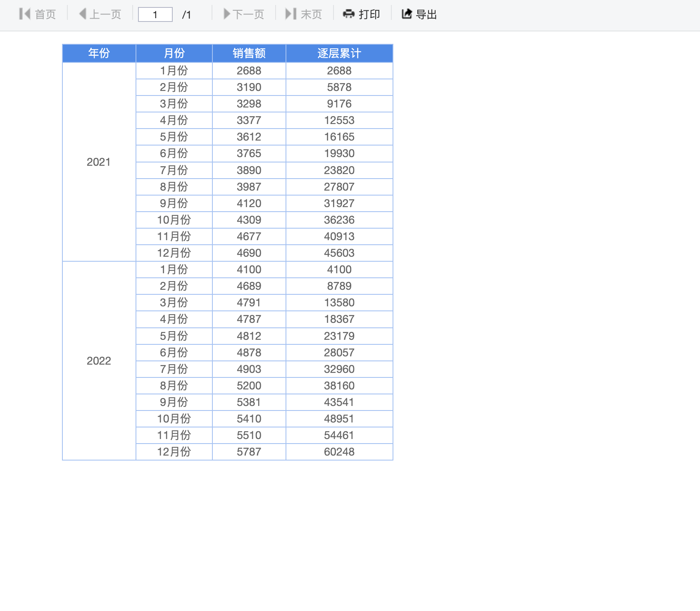The width and height of the screenshot is (700, 611).
Task: Select the 2021 year cell
Action: pyautogui.click(x=99, y=162)
